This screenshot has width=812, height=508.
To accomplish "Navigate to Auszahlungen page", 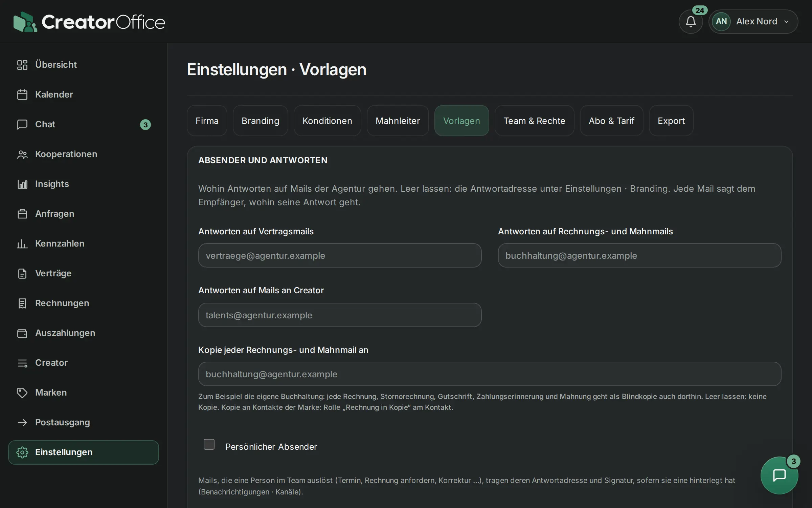I will [84, 333].
